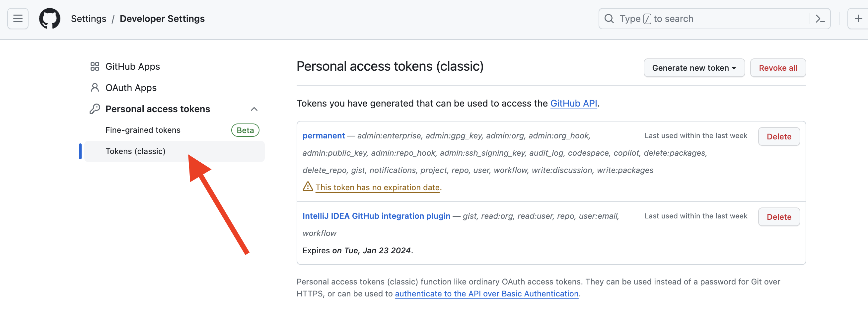The width and height of the screenshot is (868, 320).
Task: Click the search magnifier icon
Action: [x=609, y=19]
